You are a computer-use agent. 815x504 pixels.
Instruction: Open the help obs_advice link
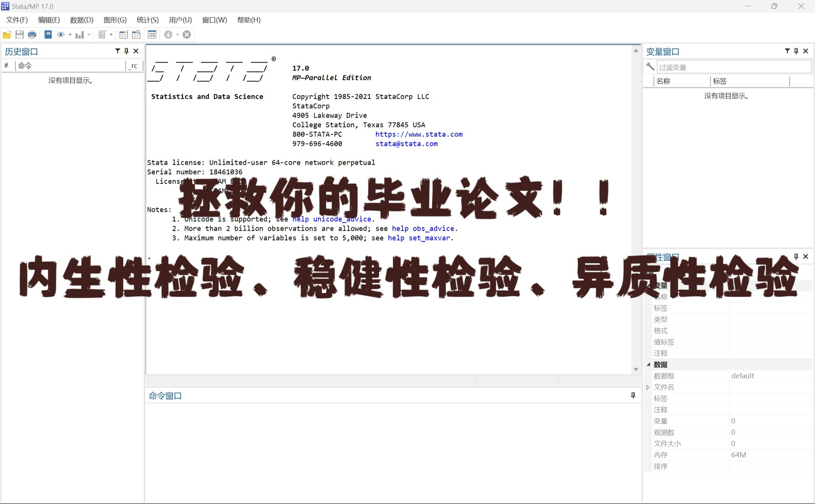(423, 228)
